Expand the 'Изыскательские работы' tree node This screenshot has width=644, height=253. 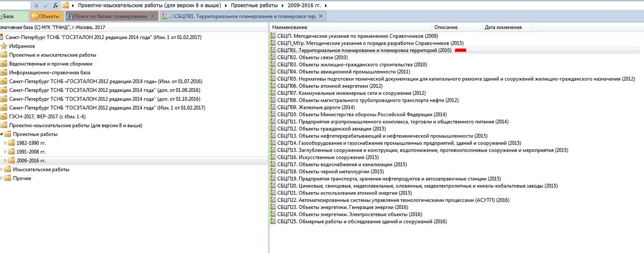[x=2, y=169]
